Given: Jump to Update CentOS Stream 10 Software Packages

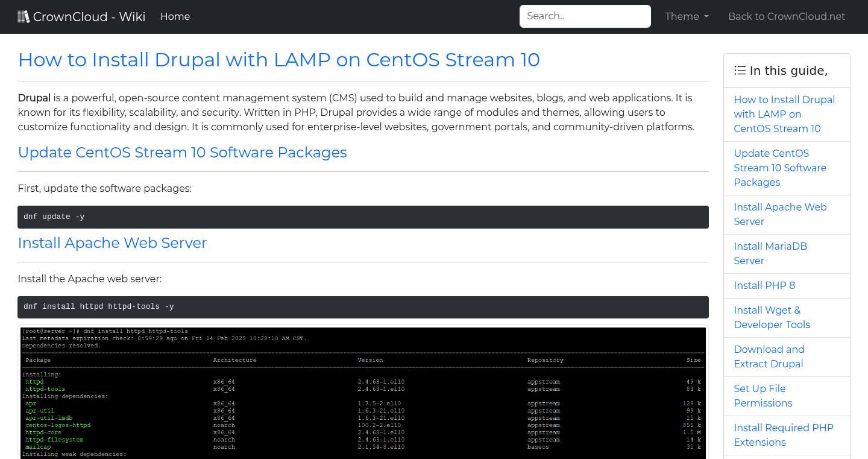Looking at the screenshot, I should pyautogui.click(x=780, y=168).
